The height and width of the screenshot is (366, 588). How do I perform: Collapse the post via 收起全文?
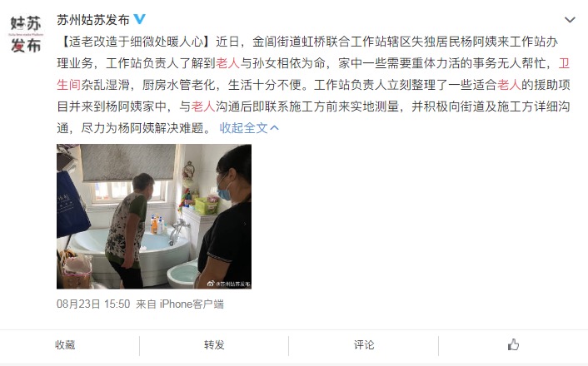[x=244, y=128]
